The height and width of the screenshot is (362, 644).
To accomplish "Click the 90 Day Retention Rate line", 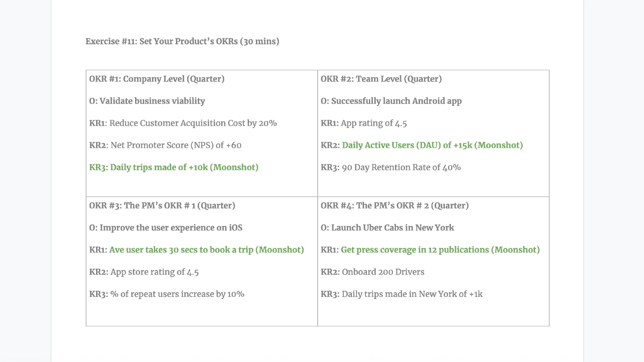I will pyautogui.click(x=391, y=168).
